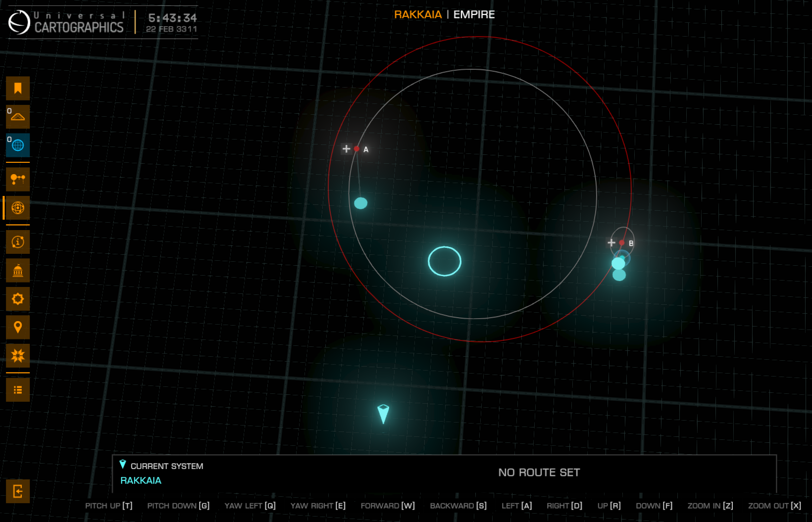
Task: Click the location pin icon
Action: 18,327
